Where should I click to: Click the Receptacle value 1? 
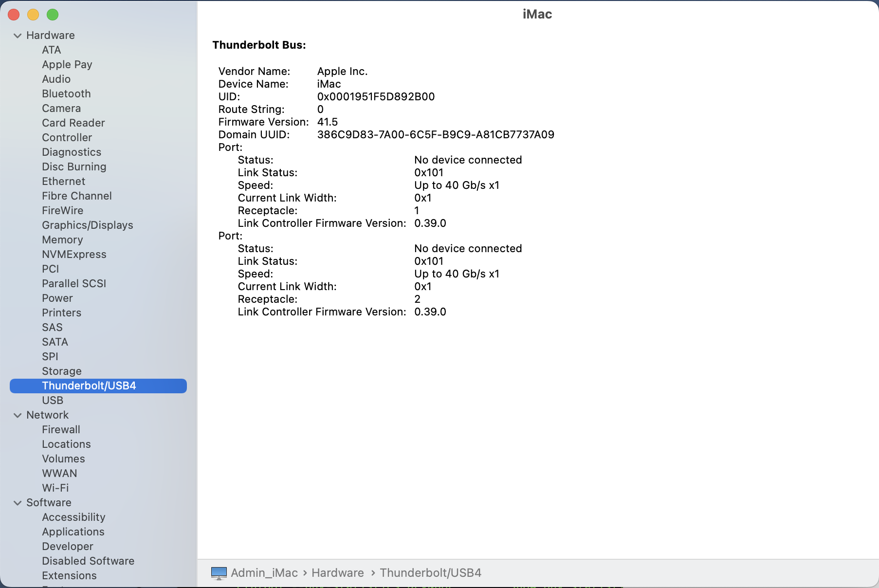[x=417, y=211]
